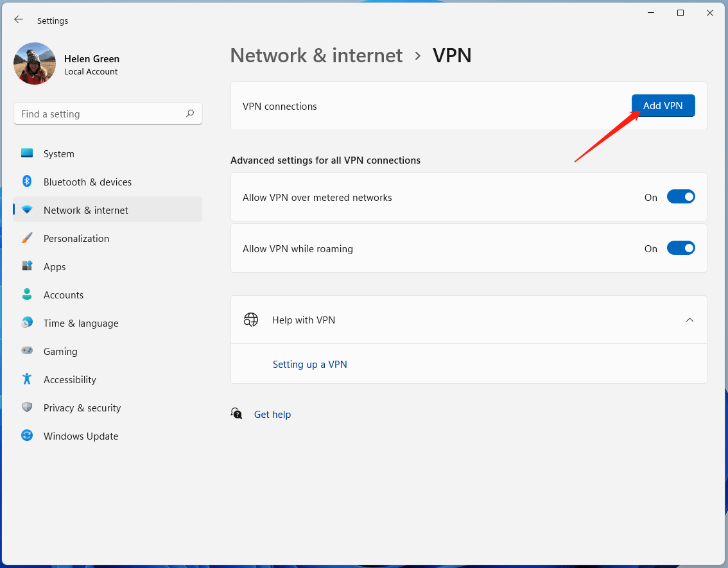Open Time & language settings
The height and width of the screenshot is (568, 728).
point(108,323)
